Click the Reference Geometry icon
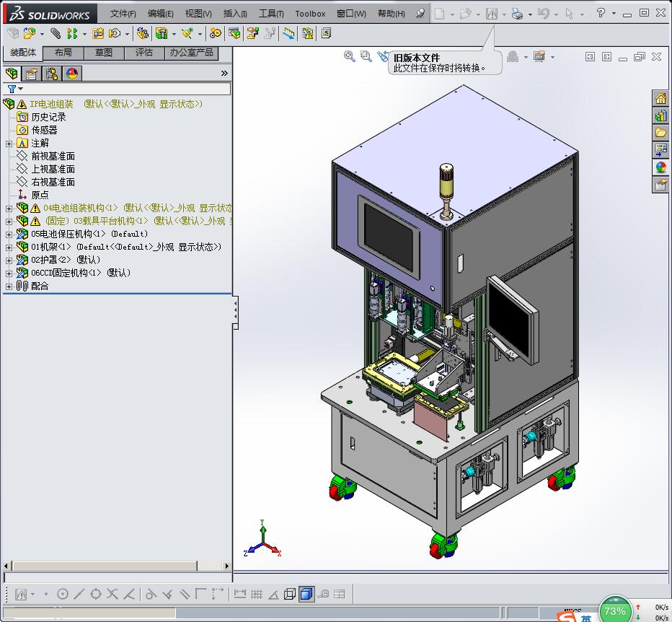The image size is (672, 622). tap(187, 33)
